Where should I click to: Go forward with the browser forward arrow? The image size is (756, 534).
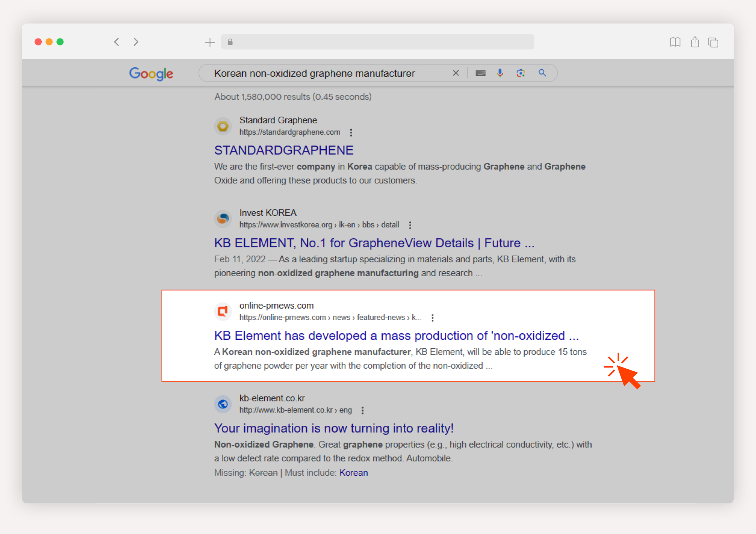136,42
